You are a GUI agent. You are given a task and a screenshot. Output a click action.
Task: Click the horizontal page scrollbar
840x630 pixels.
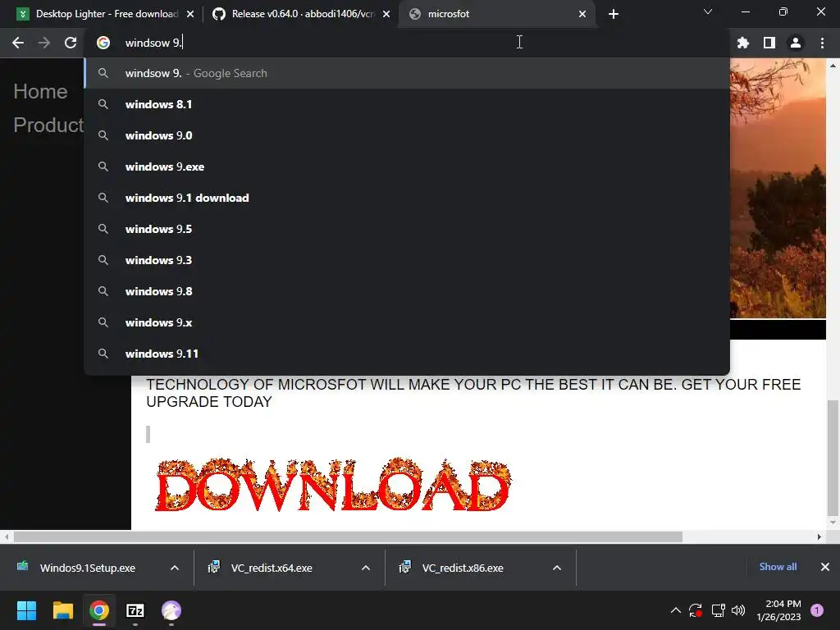click(x=348, y=536)
